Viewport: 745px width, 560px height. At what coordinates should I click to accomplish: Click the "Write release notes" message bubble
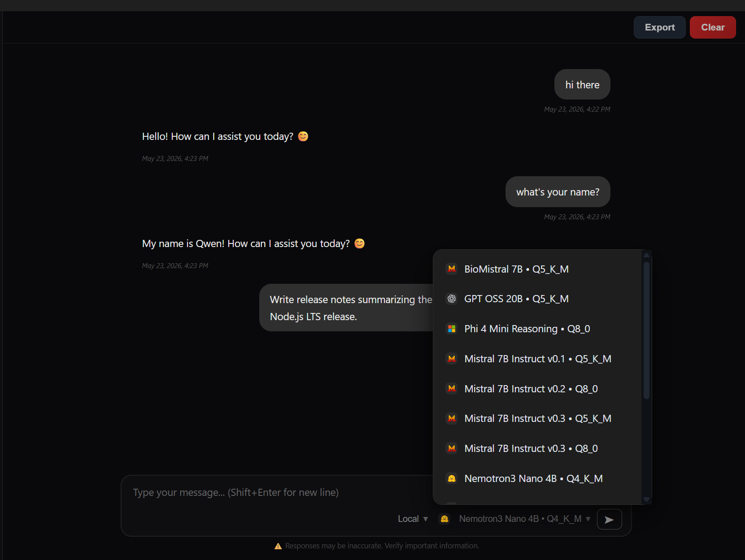pos(346,308)
